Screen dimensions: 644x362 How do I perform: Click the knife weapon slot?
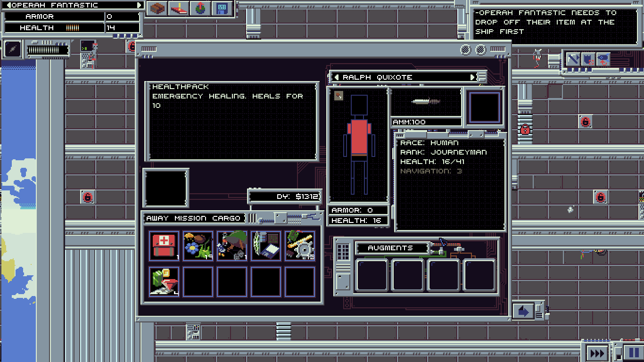[x=426, y=102]
